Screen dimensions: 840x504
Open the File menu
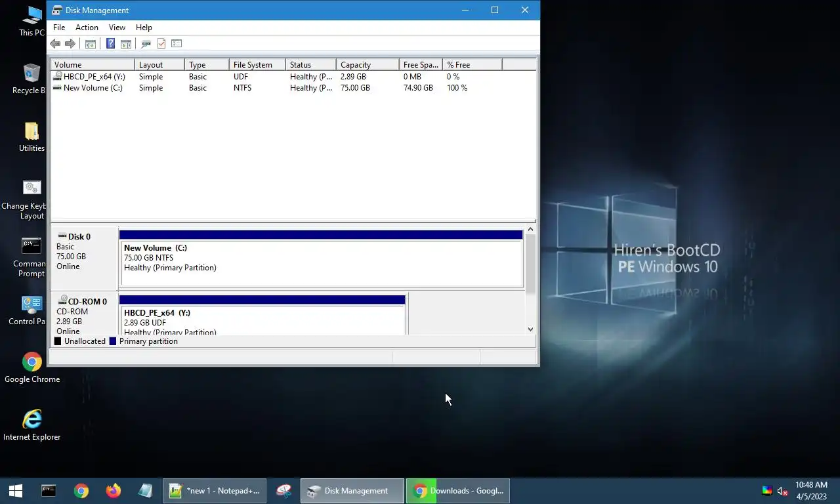coord(59,28)
